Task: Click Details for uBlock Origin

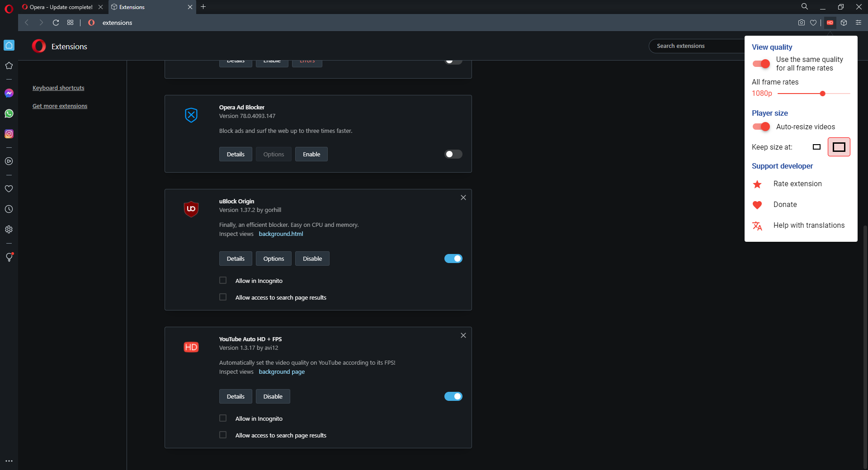Action: 236,258
